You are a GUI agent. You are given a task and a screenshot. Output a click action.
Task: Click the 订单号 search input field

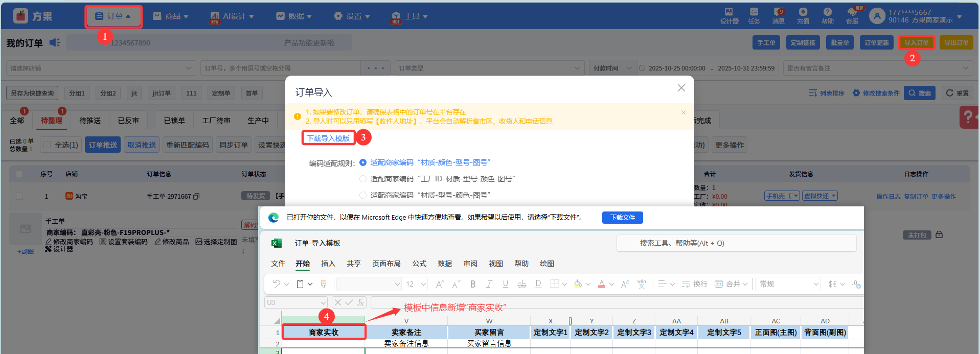click(281, 68)
